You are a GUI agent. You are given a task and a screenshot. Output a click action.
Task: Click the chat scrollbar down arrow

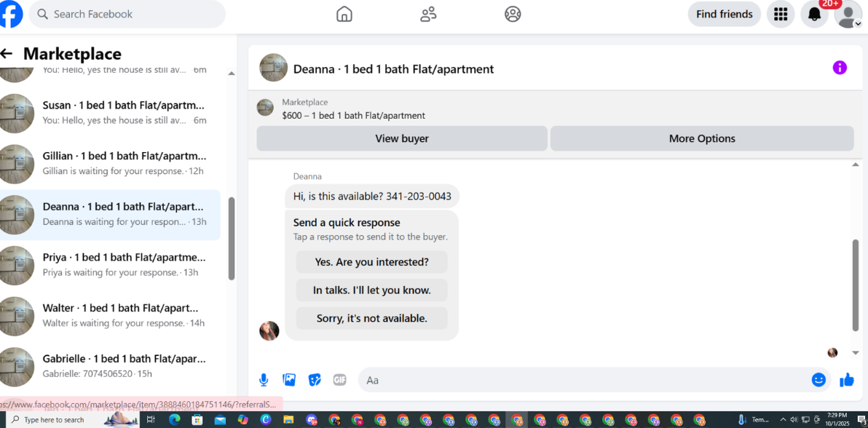click(x=856, y=353)
